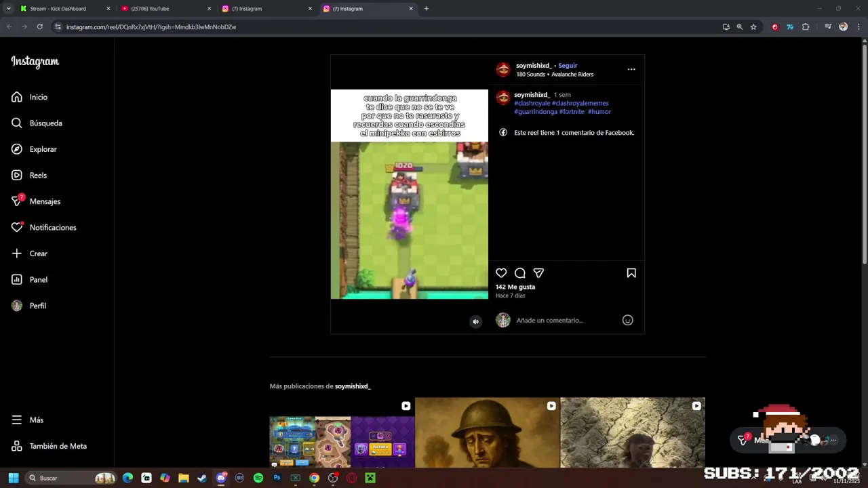
Task: Click the address bar URL
Action: click(x=151, y=27)
